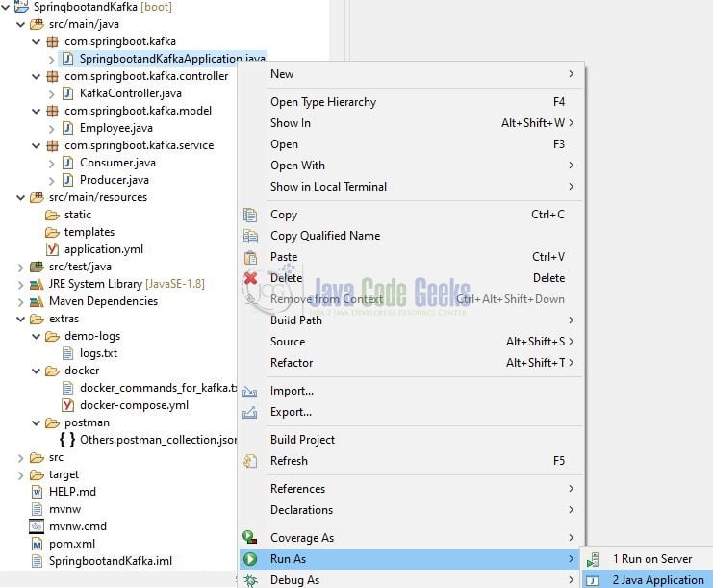Click the Copy Qualified Name icon
The width and height of the screenshot is (713, 588).
(250, 236)
